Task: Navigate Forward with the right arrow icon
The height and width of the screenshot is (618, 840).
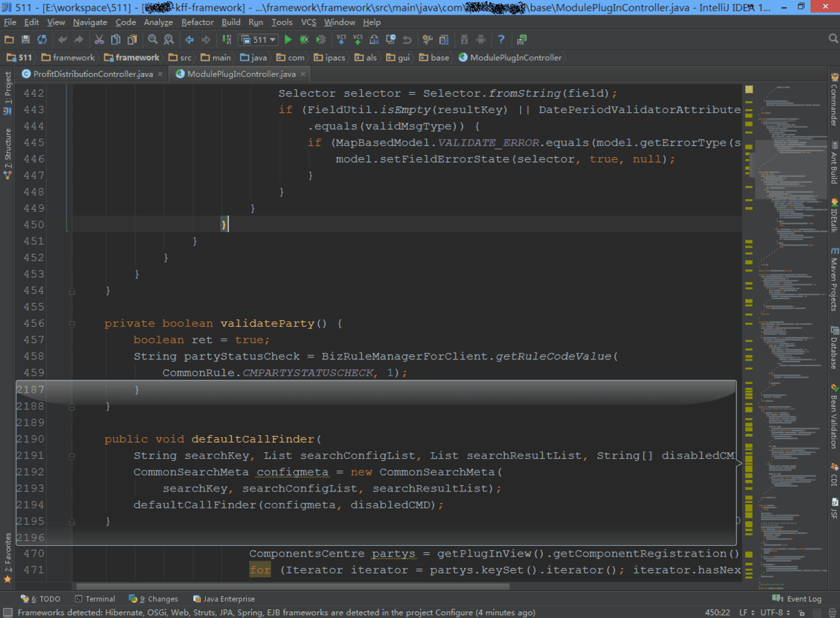Action: pos(205,40)
